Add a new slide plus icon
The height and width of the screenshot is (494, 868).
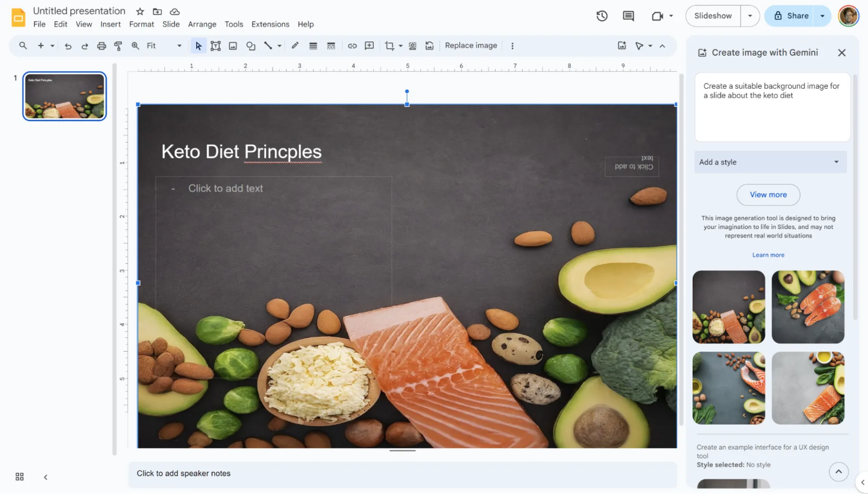pyautogui.click(x=41, y=46)
